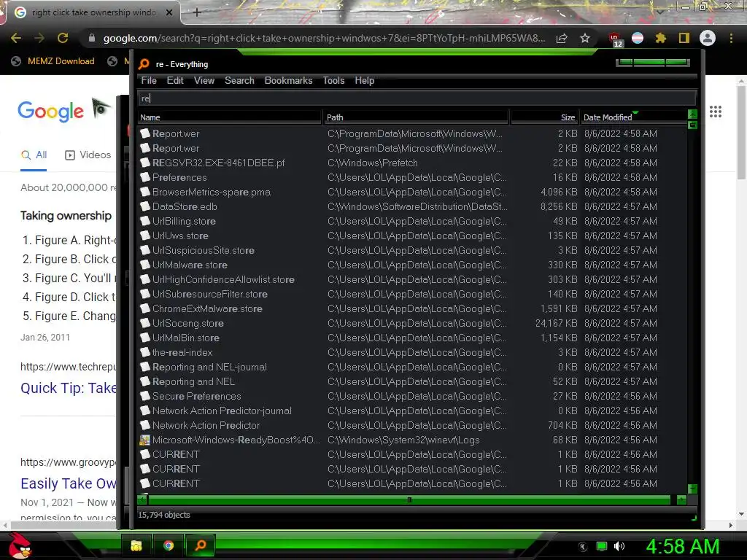Image resolution: width=747 pixels, height=560 pixels.
Task: Select the DataStore.edb file icon
Action: click(145, 206)
